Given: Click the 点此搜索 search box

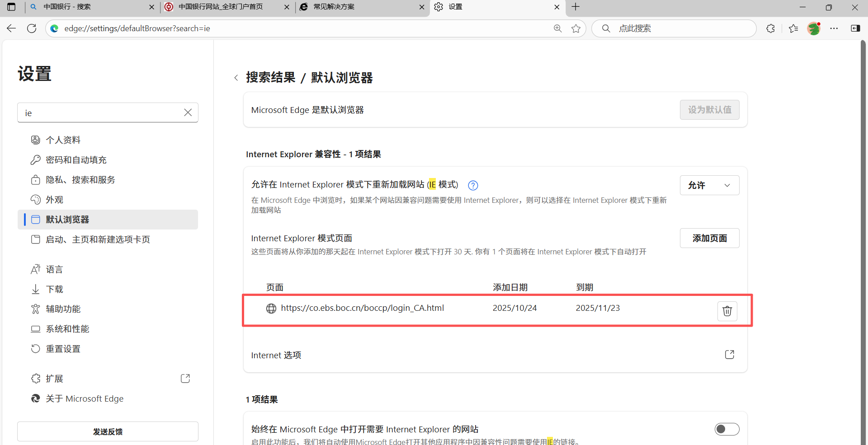Looking at the screenshot, I should (674, 28).
